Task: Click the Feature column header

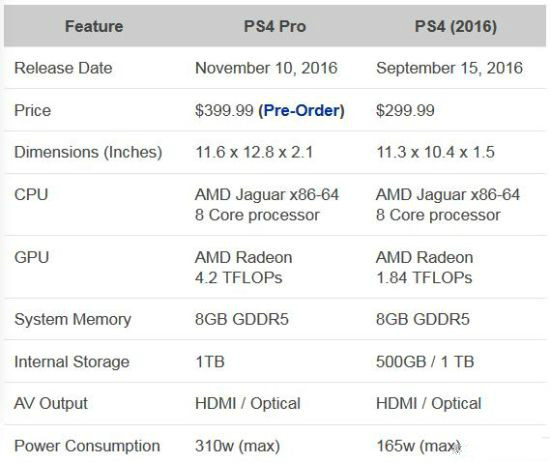Action: [94, 26]
